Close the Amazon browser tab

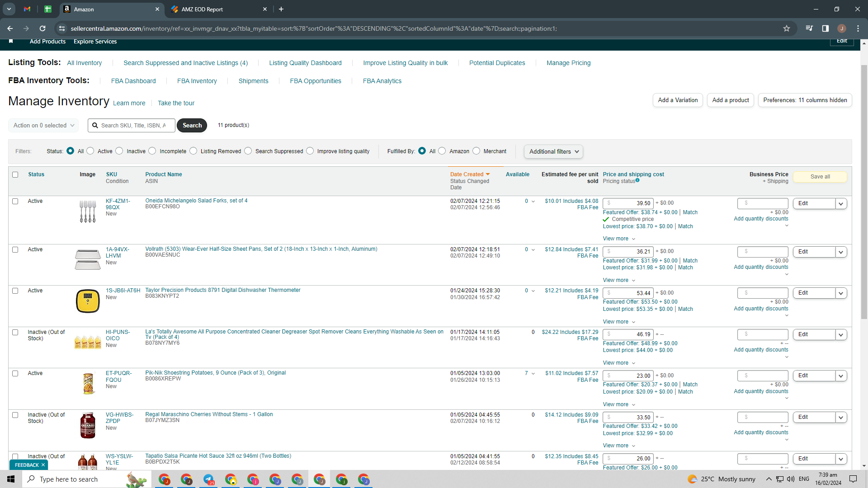(157, 9)
